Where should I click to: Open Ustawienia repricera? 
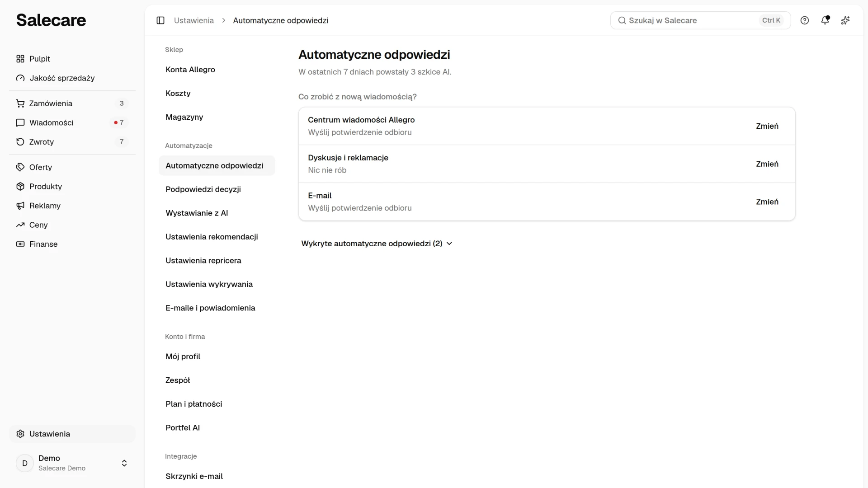217,261
